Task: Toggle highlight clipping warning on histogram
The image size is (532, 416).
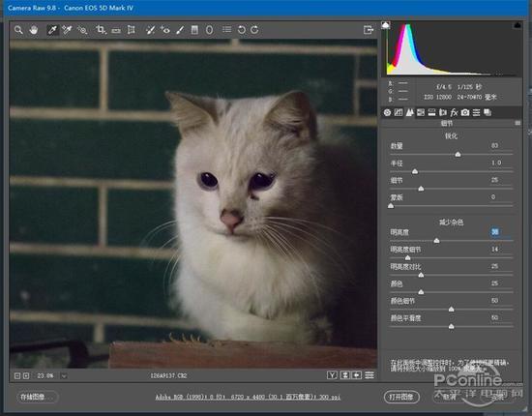Action: [x=517, y=25]
